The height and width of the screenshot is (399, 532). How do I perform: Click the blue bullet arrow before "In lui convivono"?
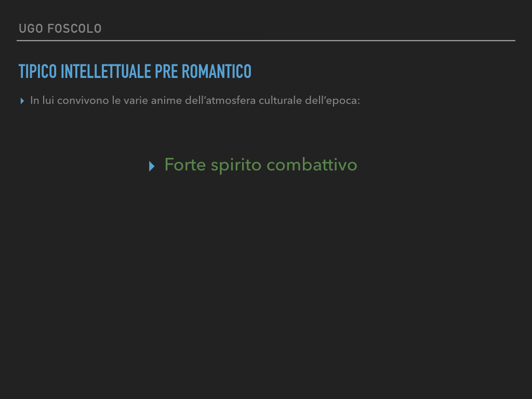[x=22, y=101]
